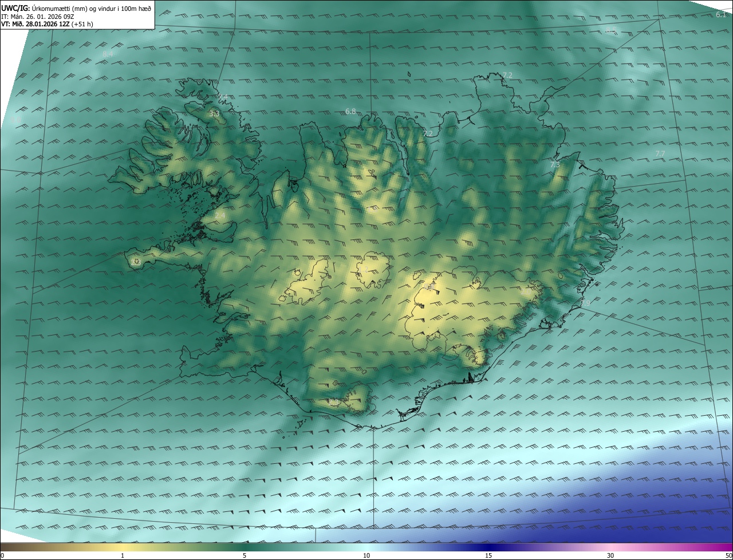Viewport: 733px width, 560px height.
Task: Click the '6.8' value label on the map
Action: pyautogui.click(x=350, y=111)
